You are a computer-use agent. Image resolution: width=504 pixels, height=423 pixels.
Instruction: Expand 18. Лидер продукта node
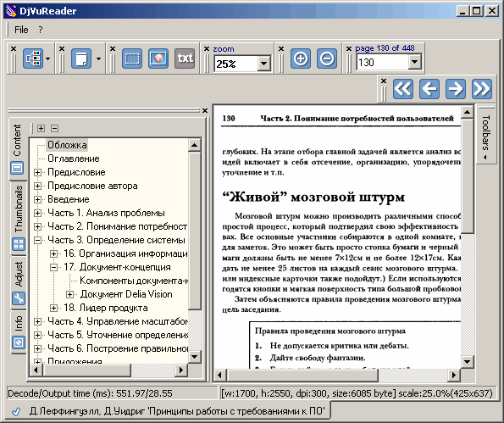pyautogui.click(x=53, y=308)
